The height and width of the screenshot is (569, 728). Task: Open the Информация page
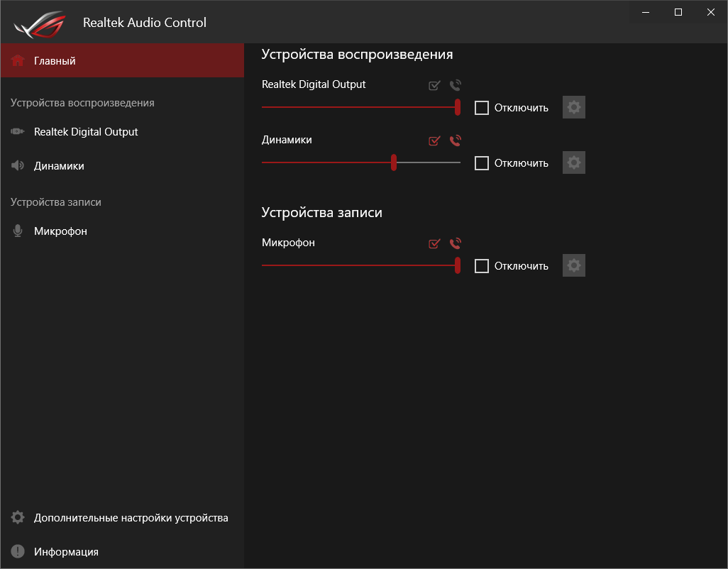click(66, 552)
